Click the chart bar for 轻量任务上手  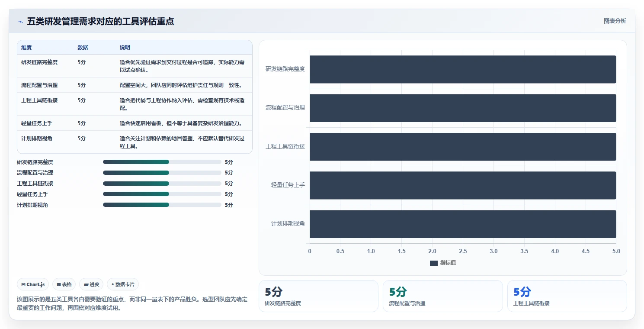coord(463,185)
